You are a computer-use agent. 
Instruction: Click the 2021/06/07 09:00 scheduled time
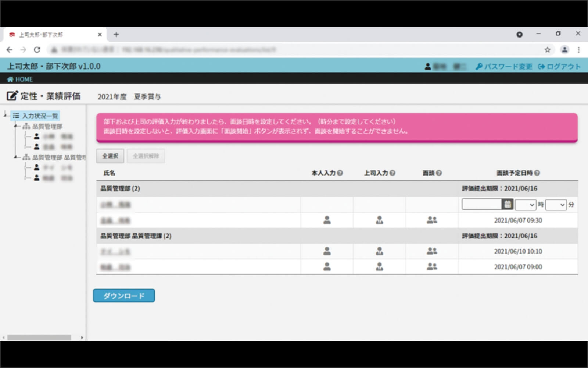click(518, 267)
